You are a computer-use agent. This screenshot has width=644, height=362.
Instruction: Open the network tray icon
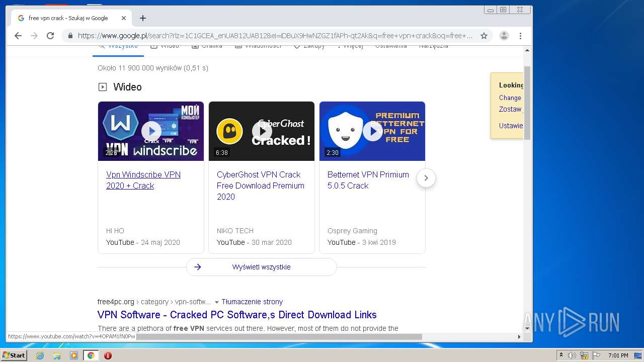click(x=584, y=355)
